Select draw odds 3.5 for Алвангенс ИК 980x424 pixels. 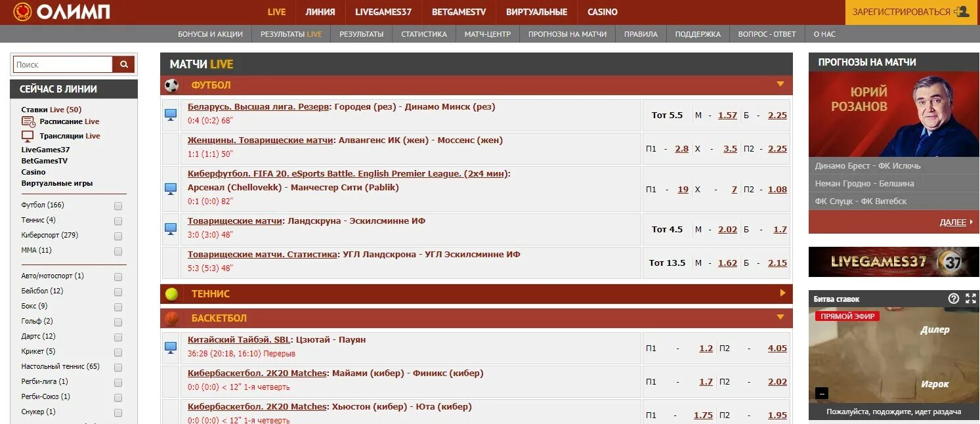[x=731, y=149]
